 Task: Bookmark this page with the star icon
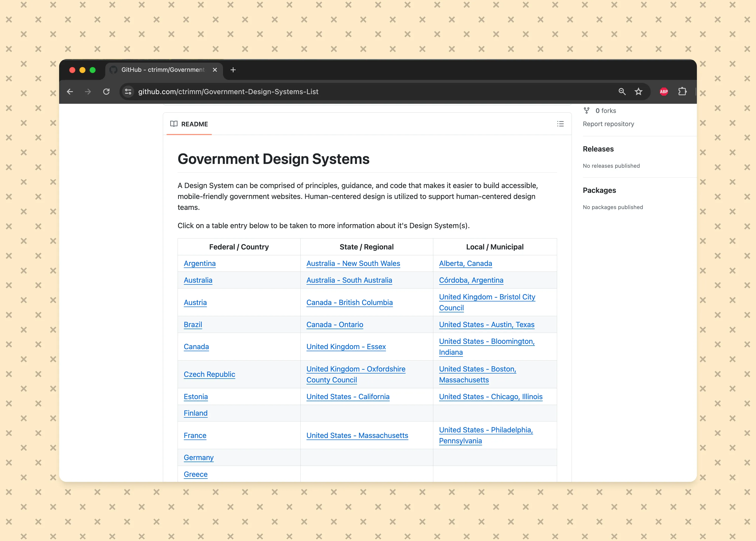(x=639, y=92)
